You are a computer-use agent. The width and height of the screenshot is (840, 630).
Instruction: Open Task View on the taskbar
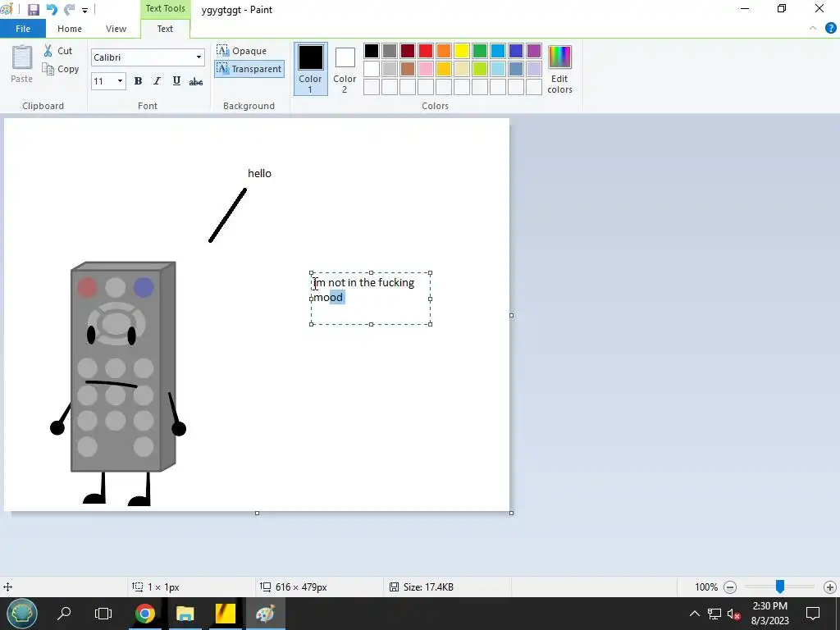(x=103, y=614)
